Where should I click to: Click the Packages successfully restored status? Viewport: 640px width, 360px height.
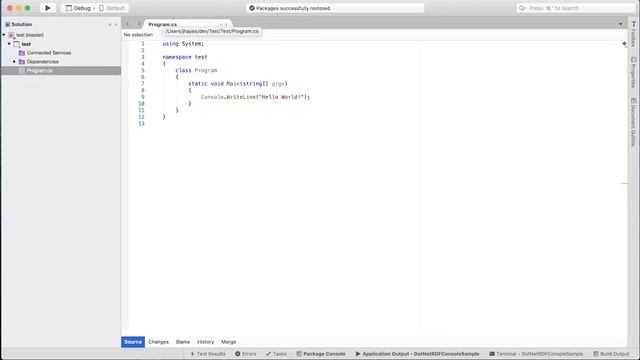click(290, 8)
